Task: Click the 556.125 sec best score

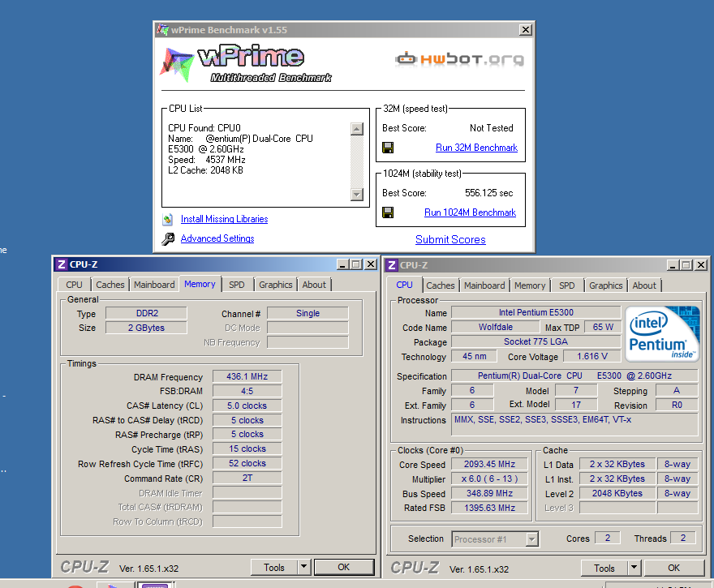Action: [x=488, y=193]
